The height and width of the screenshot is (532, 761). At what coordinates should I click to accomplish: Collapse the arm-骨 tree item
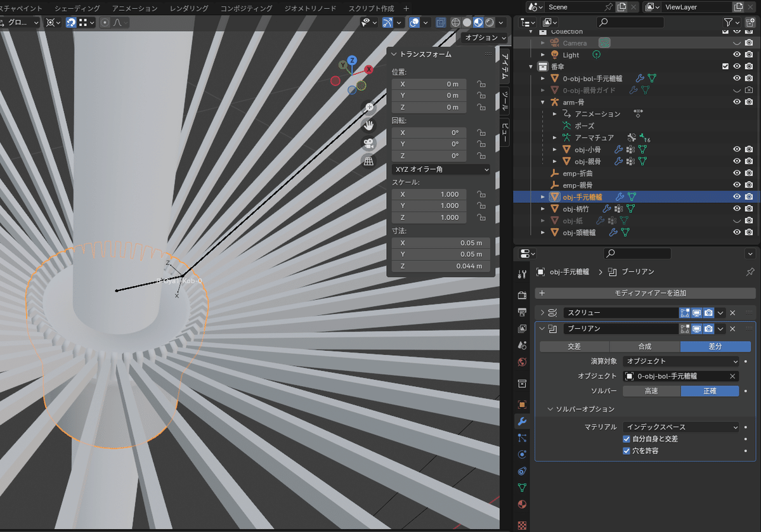[543, 102]
